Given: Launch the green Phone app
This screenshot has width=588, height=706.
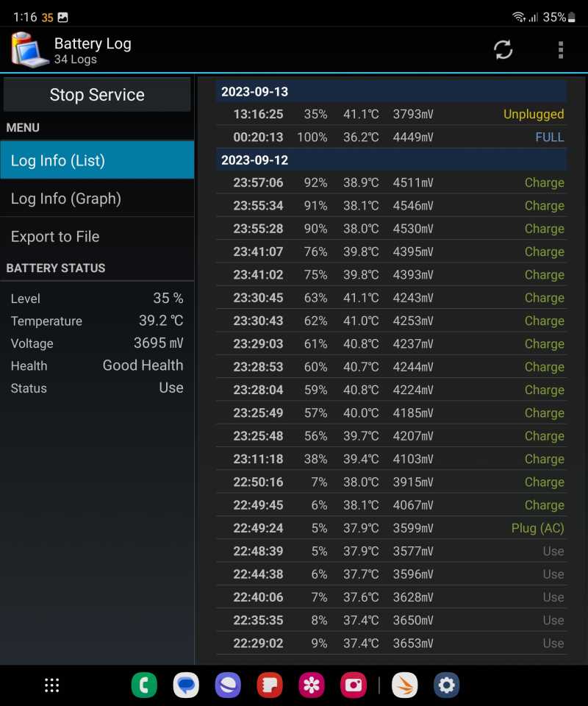Looking at the screenshot, I should click(144, 685).
